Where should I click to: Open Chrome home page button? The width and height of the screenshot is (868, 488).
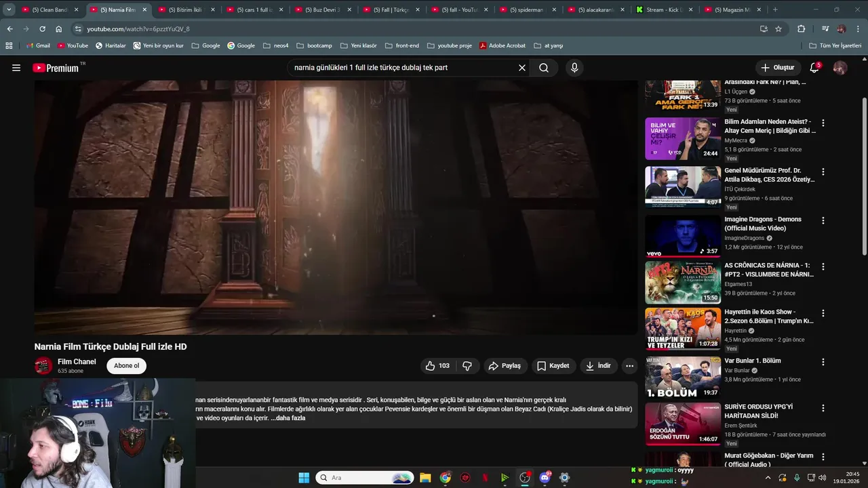(x=59, y=29)
